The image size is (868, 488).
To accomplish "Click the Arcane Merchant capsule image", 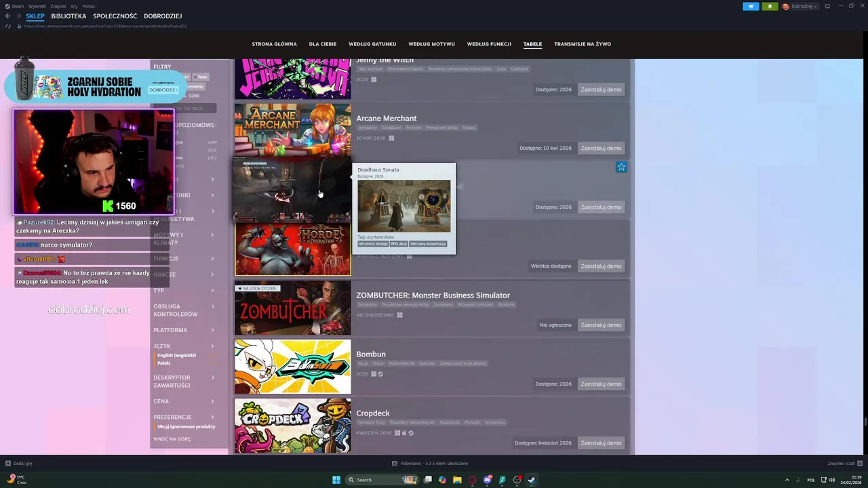I will [293, 129].
